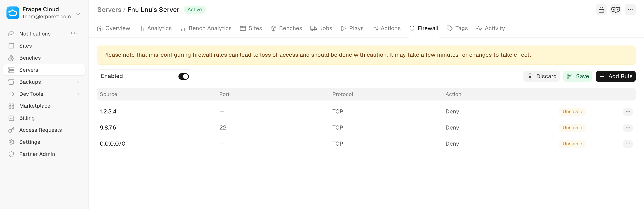Open options menu for 0.0.0.0/0 rule
The width and height of the screenshot is (644, 209).
(627, 144)
